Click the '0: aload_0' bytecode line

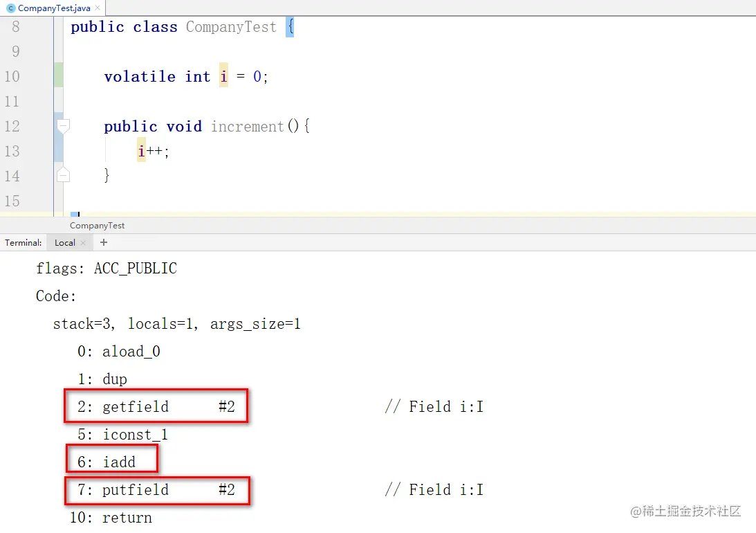[118, 351]
